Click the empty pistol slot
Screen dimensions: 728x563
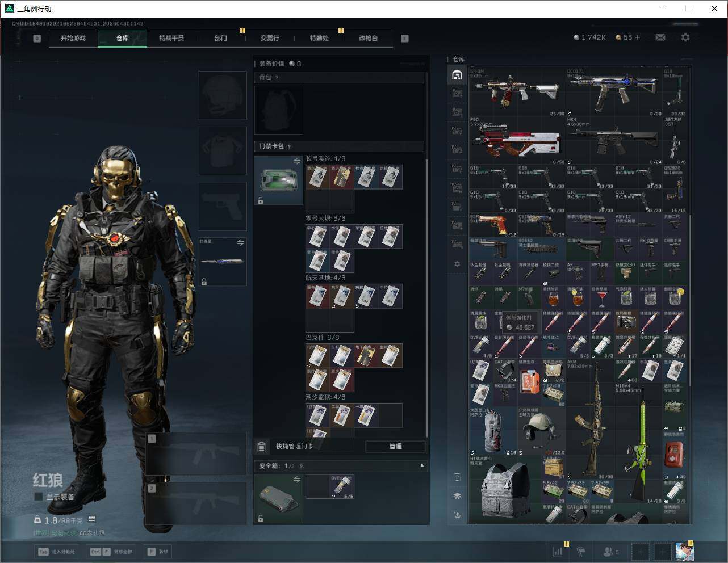point(223,207)
